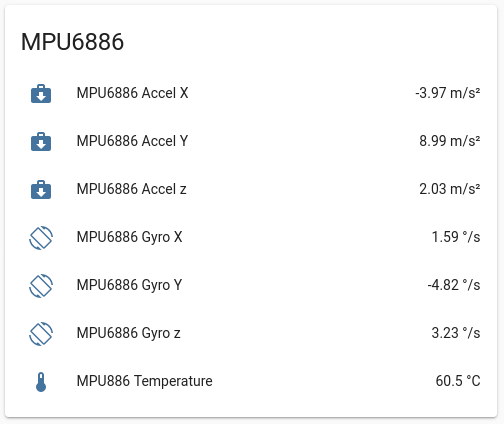Click the Accel z briefcase-download icon
Image resolution: width=504 pixels, height=424 pixels.
point(41,189)
